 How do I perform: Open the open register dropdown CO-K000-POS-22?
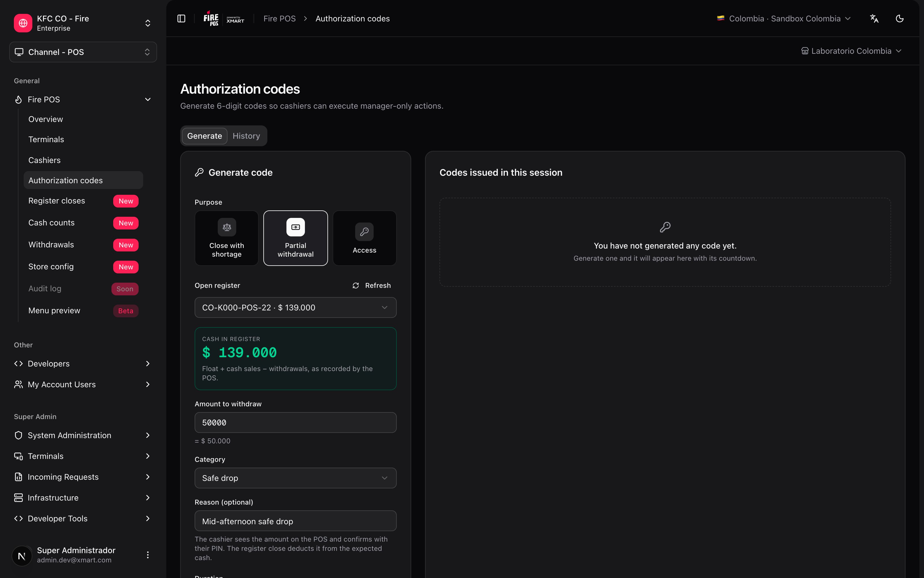(x=295, y=307)
